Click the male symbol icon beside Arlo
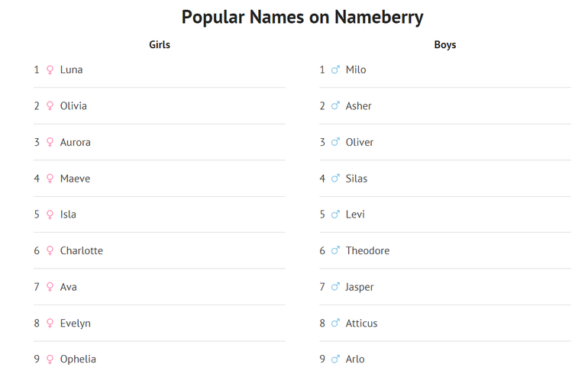Viewport: 588px width, 374px height. click(335, 359)
